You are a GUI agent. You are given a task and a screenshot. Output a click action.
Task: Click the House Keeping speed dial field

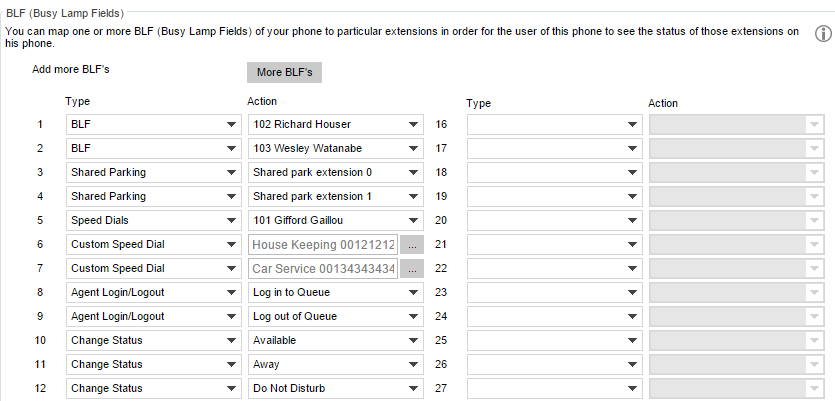click(324, 245)
